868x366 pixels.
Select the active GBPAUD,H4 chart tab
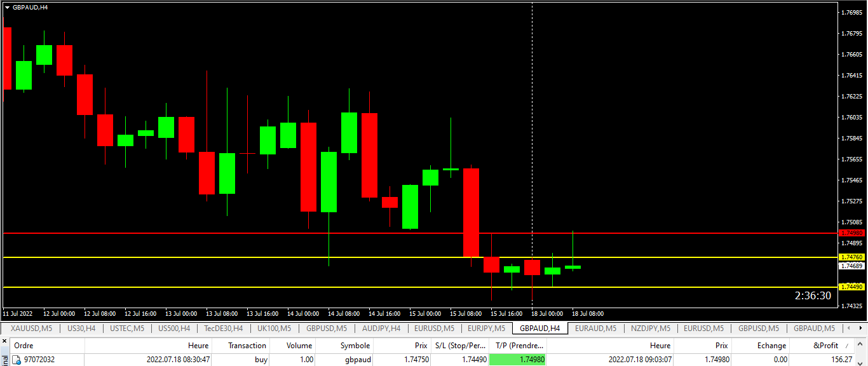point(539,329)
